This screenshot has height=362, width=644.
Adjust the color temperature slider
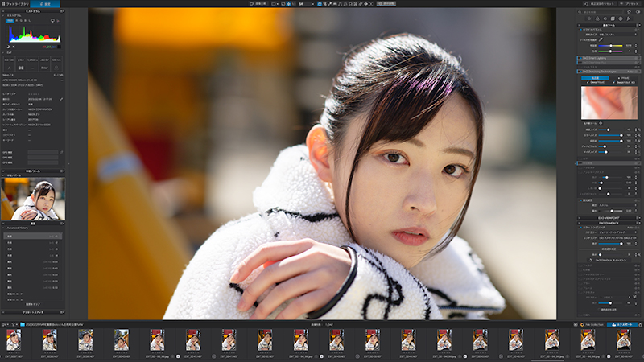point(610,46)
